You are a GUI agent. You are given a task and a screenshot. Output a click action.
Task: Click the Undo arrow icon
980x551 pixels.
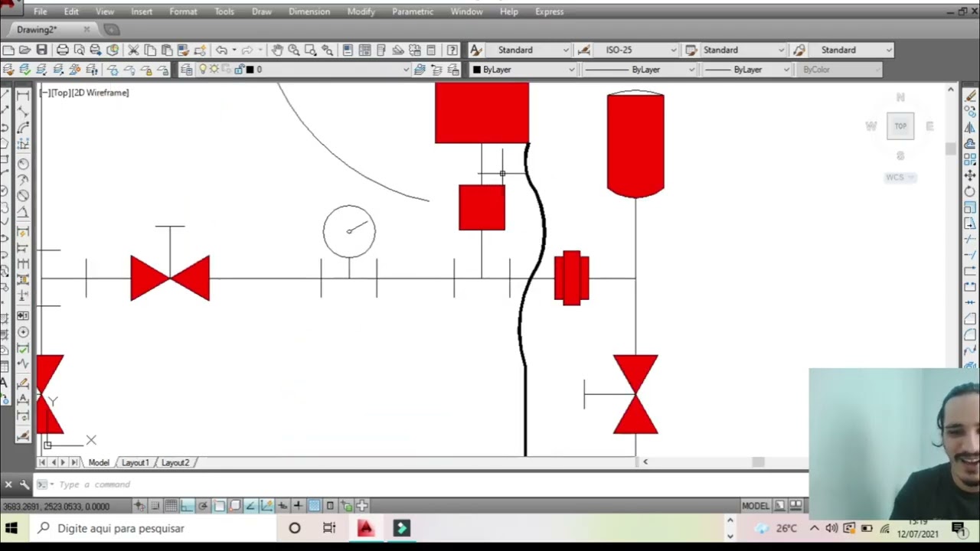(221, 50)
